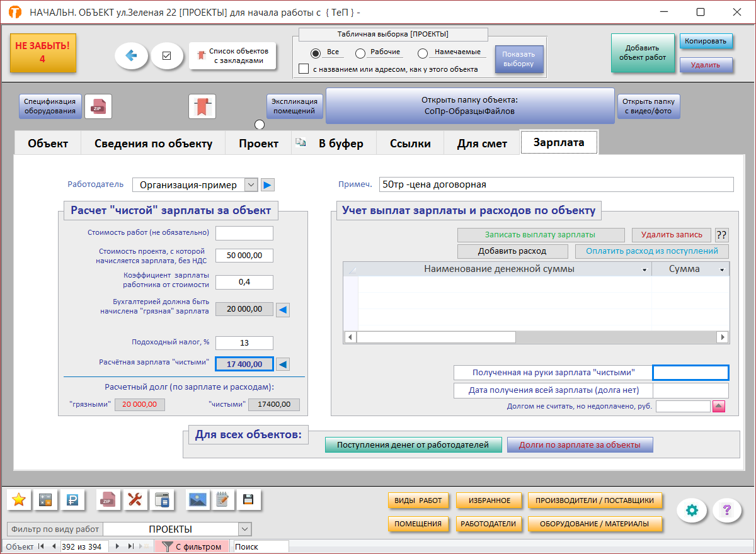Viewport: 756px width, 554px height.
Task: Switch to the 'Сведения по объекту' tab
Action: pyautogui.click(x=153, y=143)
